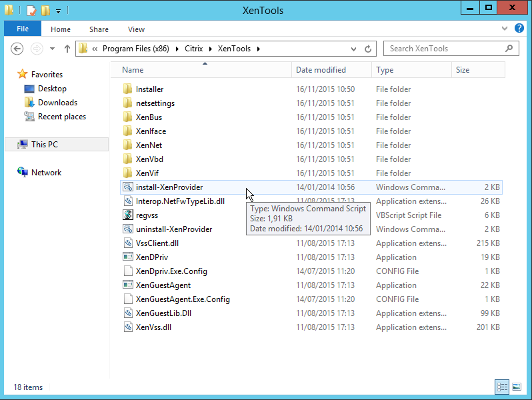532x400 pixels.
Task: Click the VBScript Script File type cell
Action: [409, 215]
